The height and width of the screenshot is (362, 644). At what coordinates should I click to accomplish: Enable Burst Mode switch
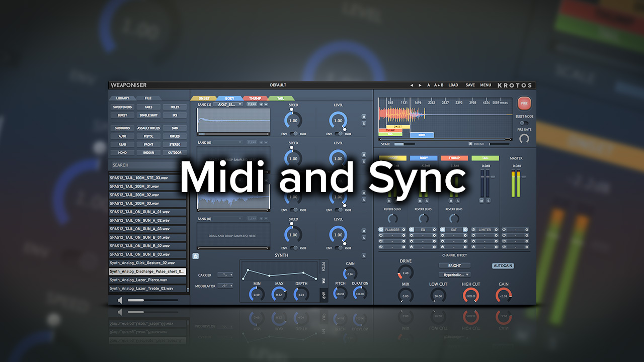[524, 123]
